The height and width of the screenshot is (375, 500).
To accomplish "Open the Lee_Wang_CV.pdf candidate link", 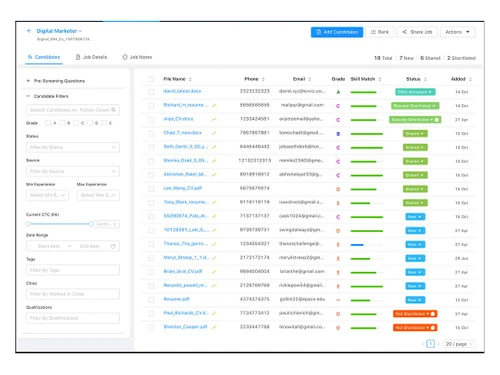I will click(x=183, y=188).
